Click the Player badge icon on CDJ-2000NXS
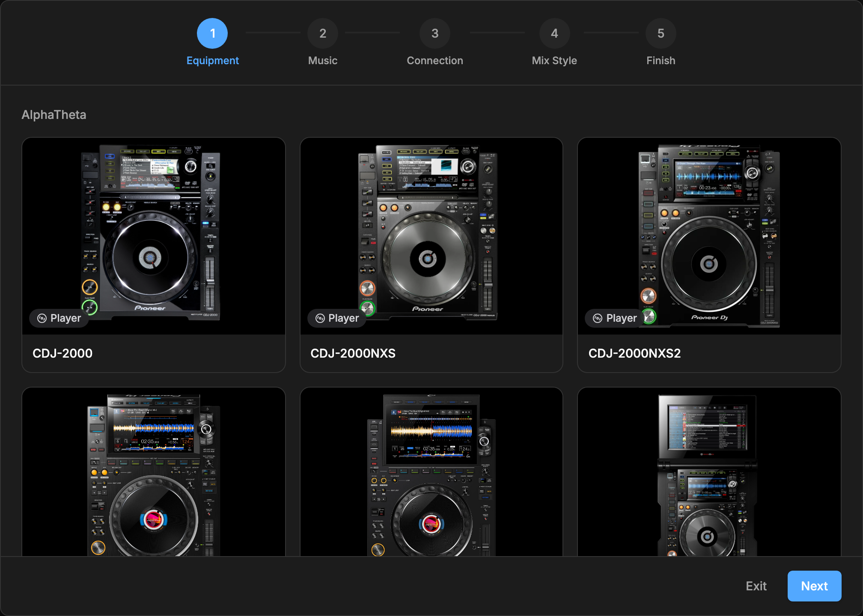The image size is (863, 616). (320, 318)
